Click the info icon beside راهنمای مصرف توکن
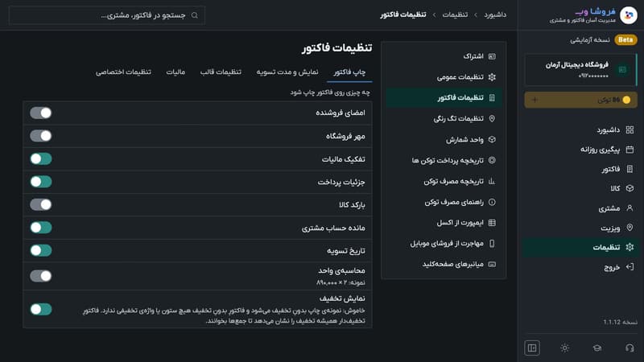Screen dimensions: 644x362 pos(492,202)
